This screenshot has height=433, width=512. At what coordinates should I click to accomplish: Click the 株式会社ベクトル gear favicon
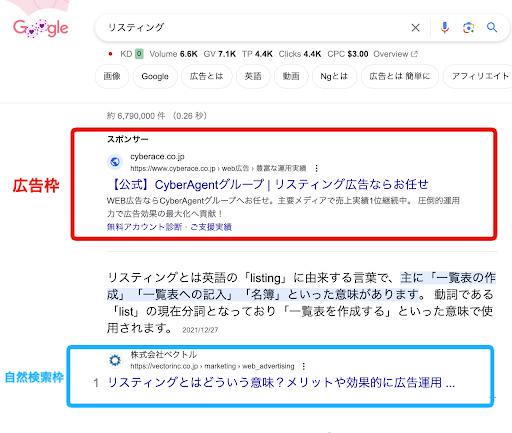pos(115,360)
